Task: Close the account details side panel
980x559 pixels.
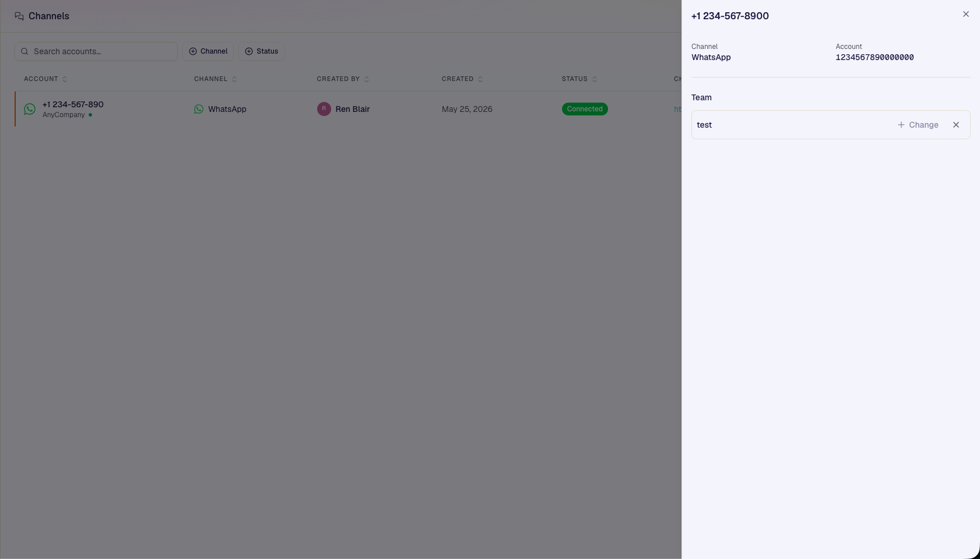Action: point(966,14)
